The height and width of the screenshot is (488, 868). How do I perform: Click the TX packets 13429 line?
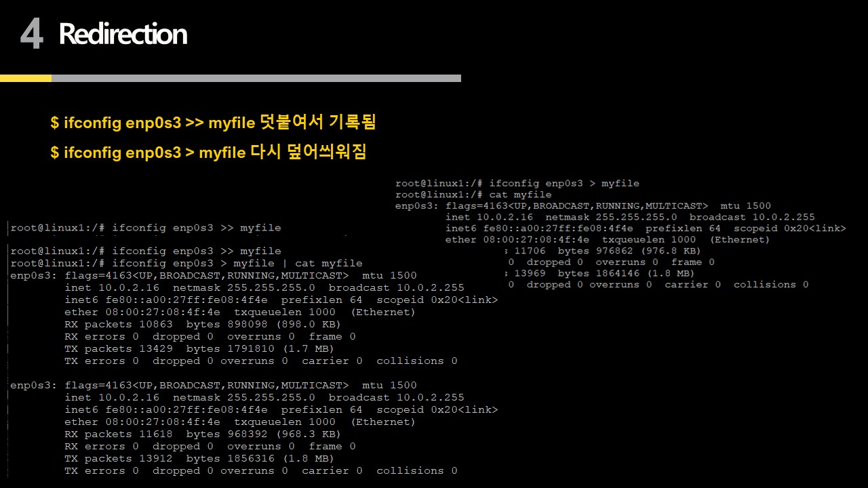tap(199, 348)
